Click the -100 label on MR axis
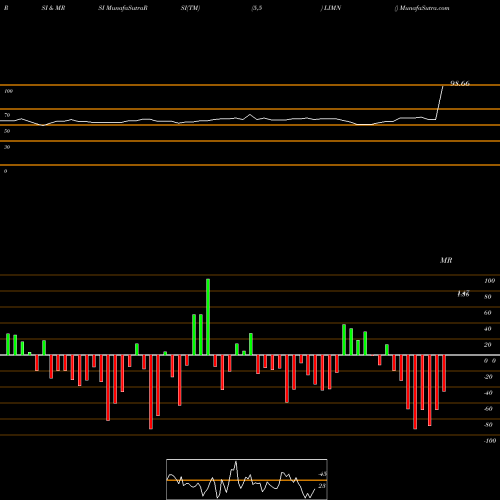The width and height of the screenshot is (500, 500). [490, 441]
